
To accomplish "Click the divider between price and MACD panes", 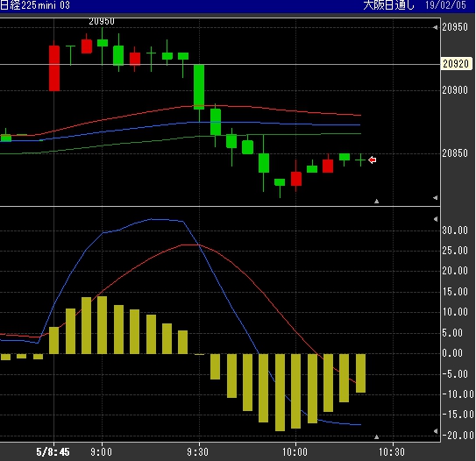I will pyautogui.click(x=220, y=206).
